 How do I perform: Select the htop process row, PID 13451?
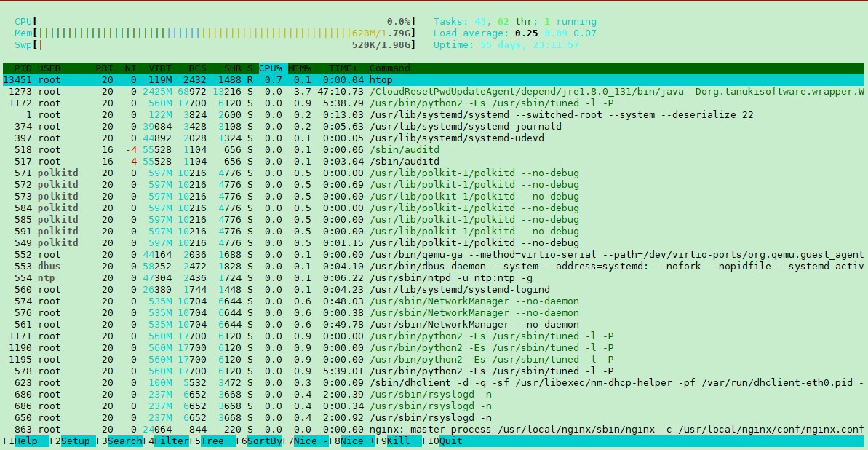[x=434, y=80]
